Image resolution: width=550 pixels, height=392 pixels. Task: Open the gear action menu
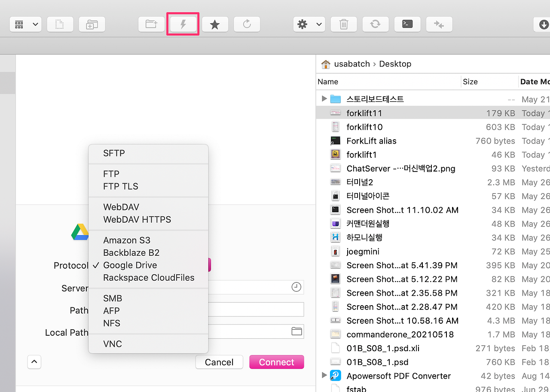click(302, 24)
